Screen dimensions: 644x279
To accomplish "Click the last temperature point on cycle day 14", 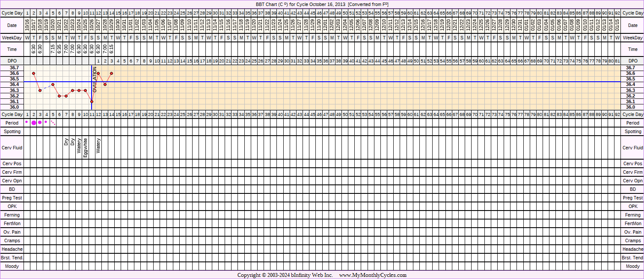I will 111,73.
